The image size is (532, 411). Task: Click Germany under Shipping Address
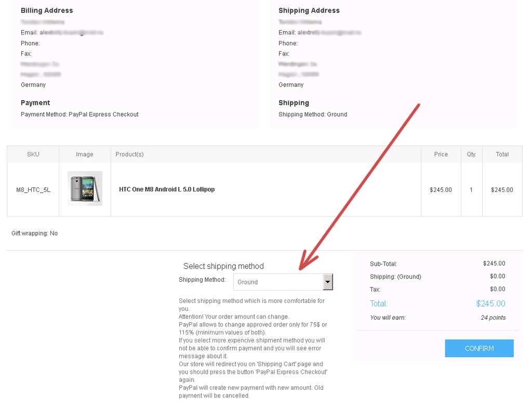(291, 85)
